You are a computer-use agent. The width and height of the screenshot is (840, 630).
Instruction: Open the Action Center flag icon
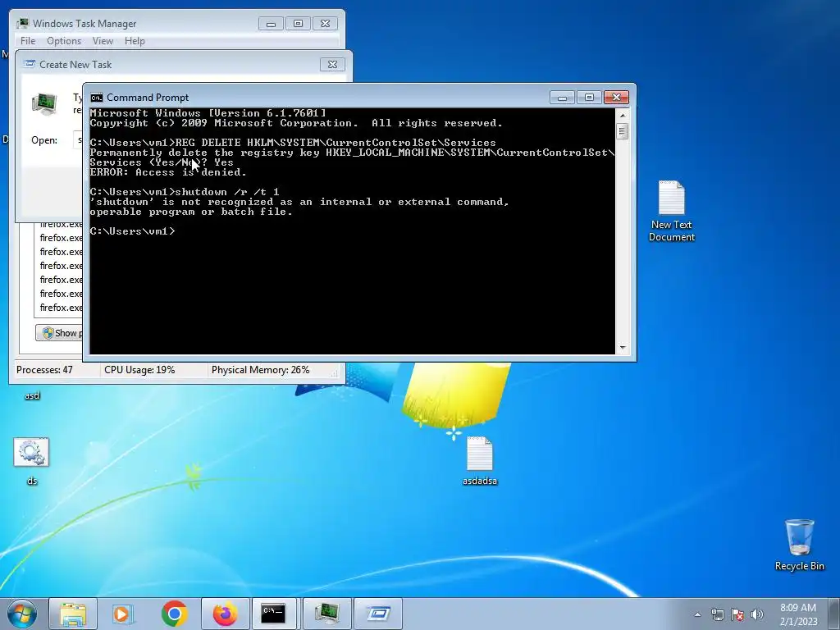pyautogui.click(x=737, y=614)
